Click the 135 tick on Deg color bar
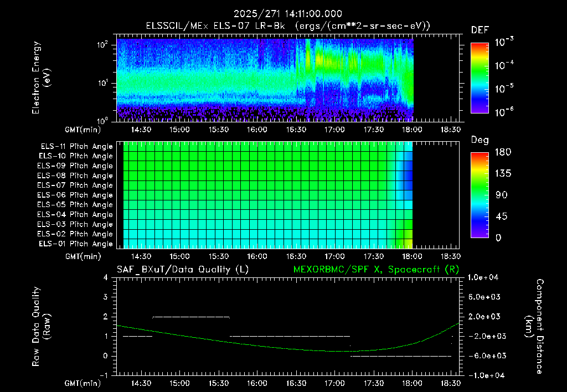This screenshot has width=567, height=392. (503, 174)
